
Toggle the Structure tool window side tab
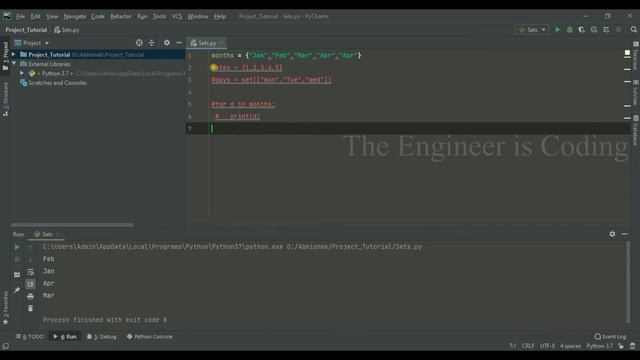(x=5, y=99)
